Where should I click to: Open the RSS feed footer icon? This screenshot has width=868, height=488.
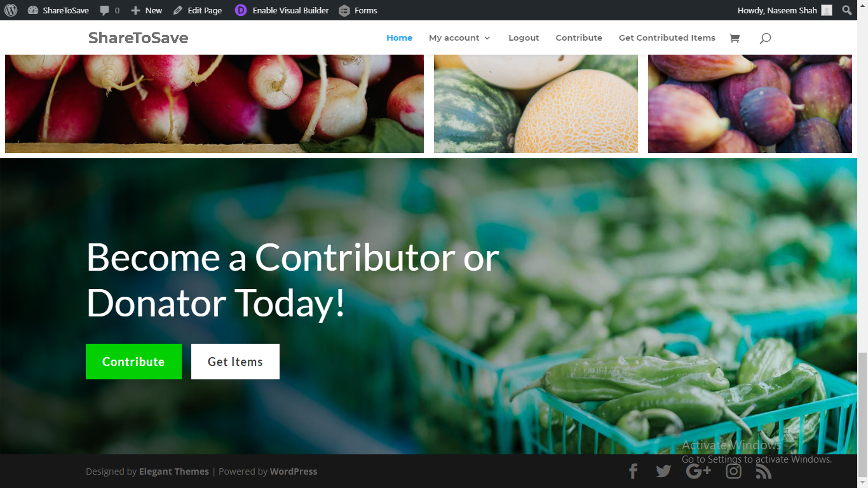point(764,471)
